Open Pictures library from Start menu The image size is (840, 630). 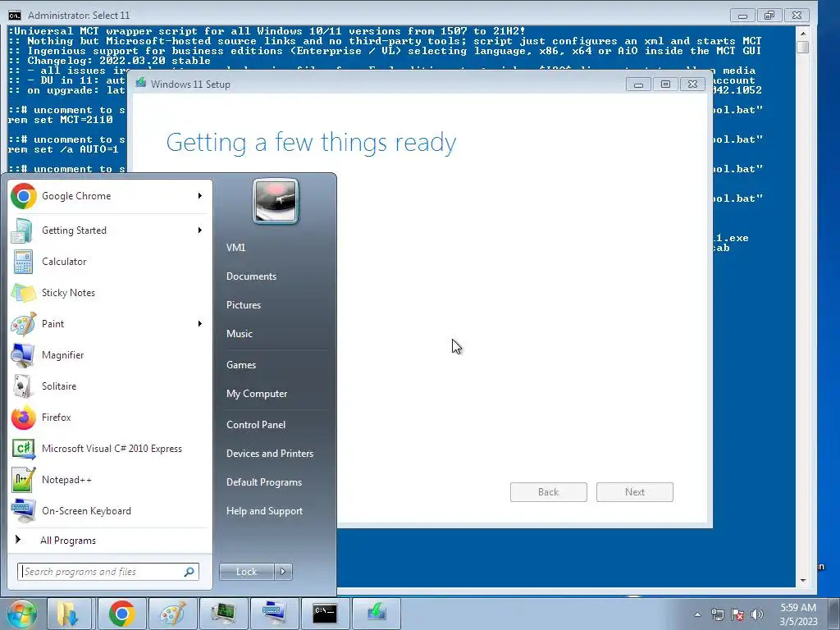point(244,305)
